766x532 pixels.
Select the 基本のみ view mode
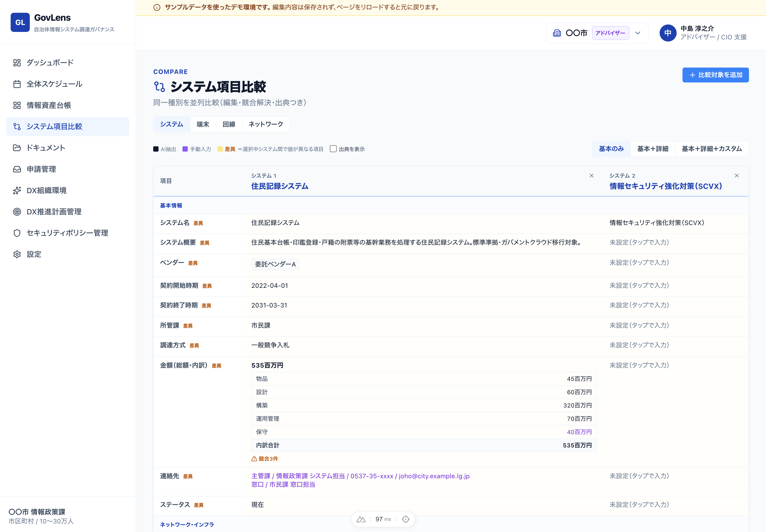coord(611,149)
